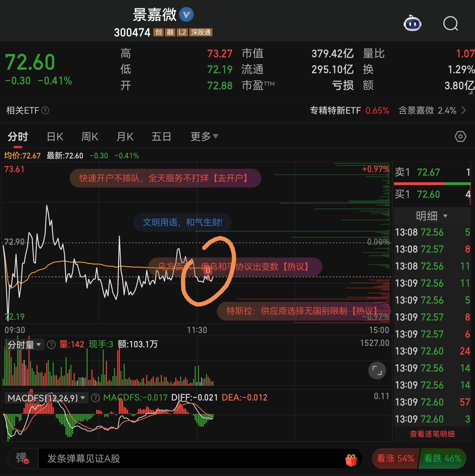The width and height of the screenshot is (475, 476).
Task: Tap the 去开户 promotion banner
Action: tap(165, 178)
